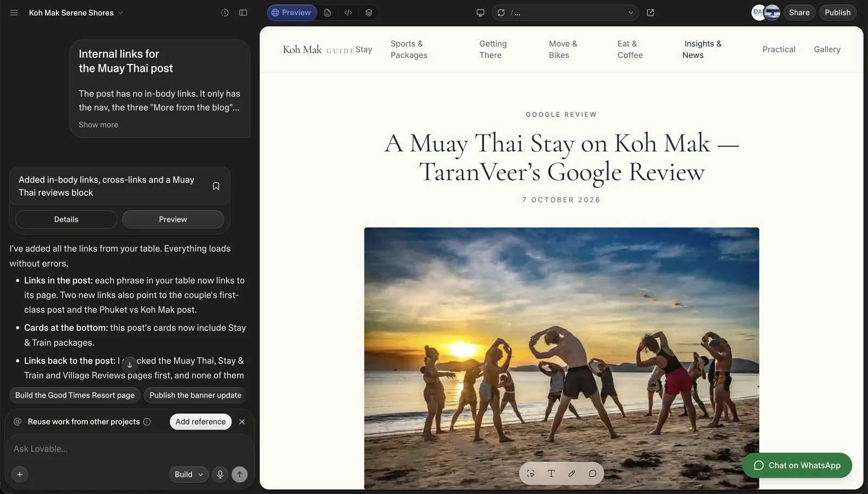Screen dimensions: 868x494
Task: Click the info icon beside Reuse work
Action: pyautogui.click(x=147, y=421)
